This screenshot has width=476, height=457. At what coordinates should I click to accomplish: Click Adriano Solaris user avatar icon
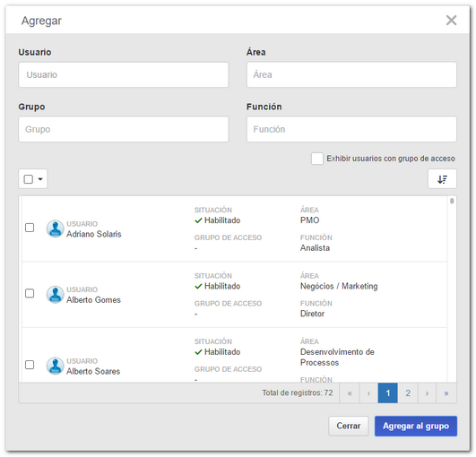point(55,228)
